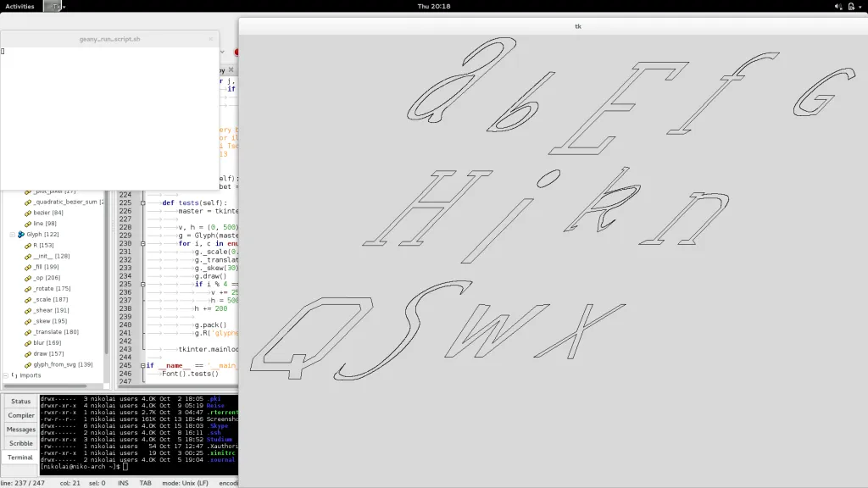Click code line number 246
Screen dimensions: 868x488
click(x=125, y=374)
